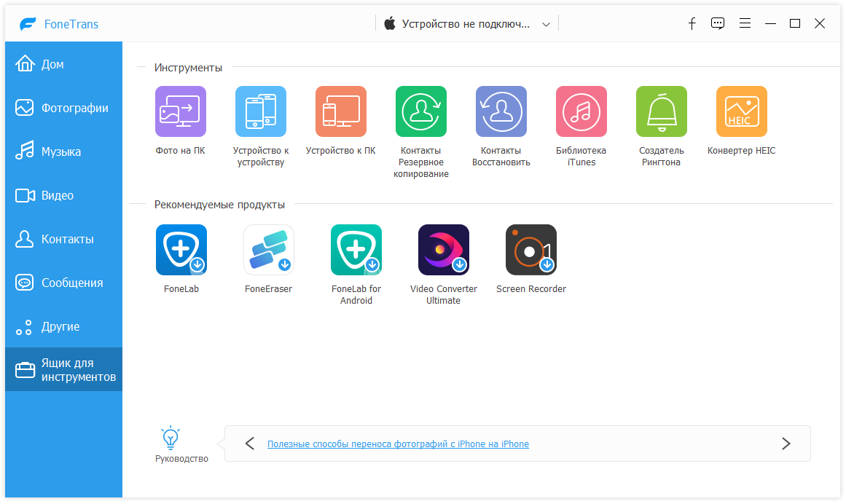Open Контакты Восстановить tool

click(x=501, y=111)
